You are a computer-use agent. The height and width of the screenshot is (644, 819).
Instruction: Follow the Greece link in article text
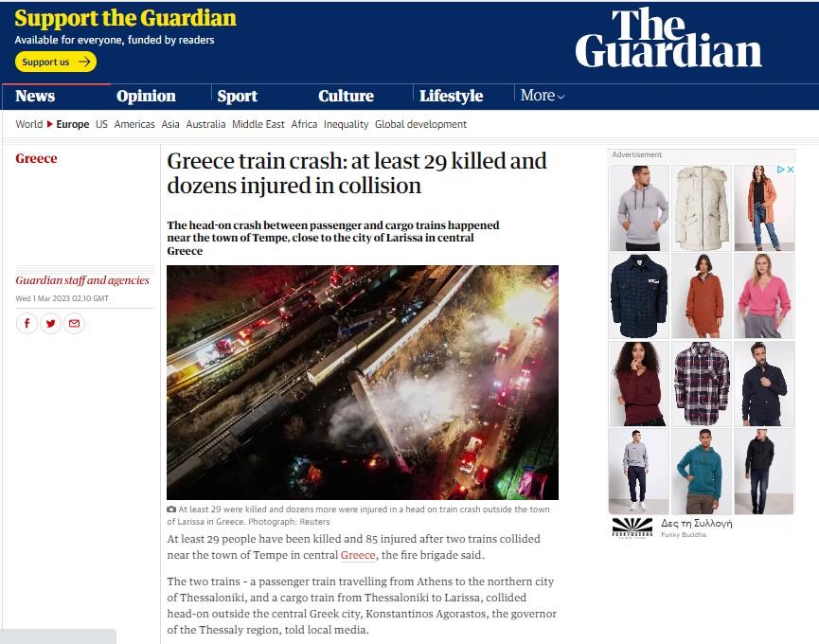click(358, 555)
